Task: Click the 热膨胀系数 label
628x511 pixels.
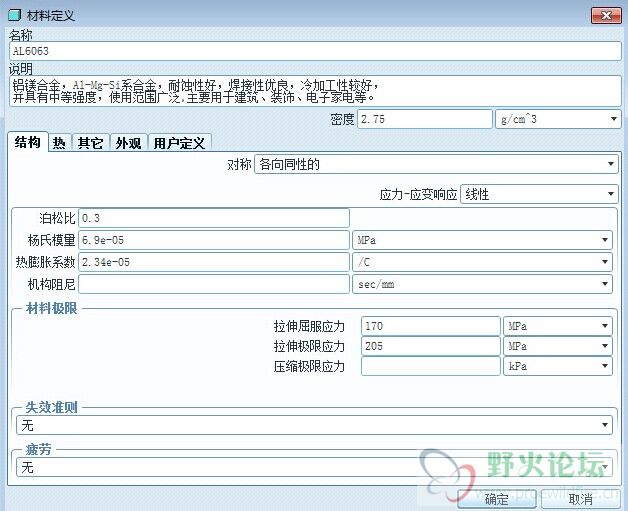Action: pos(45,262)
